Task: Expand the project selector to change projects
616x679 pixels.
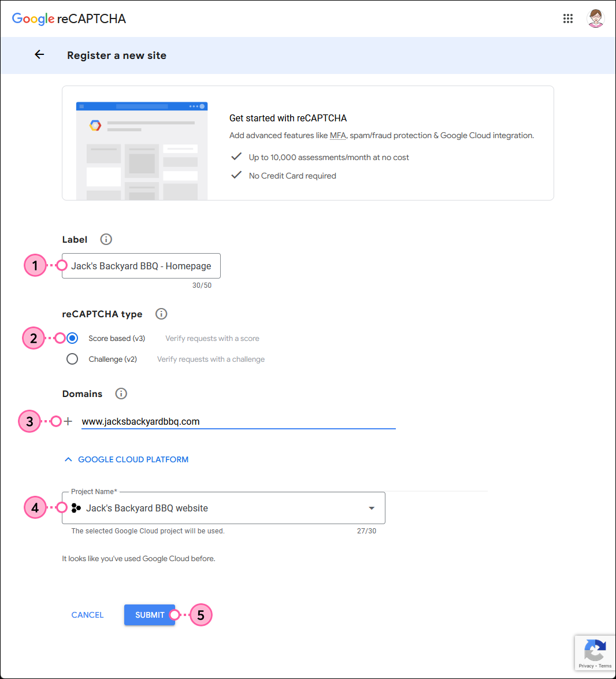Action: (372, 507)
